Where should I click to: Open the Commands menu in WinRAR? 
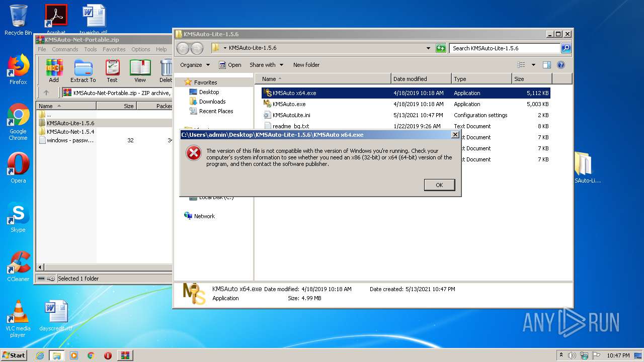tap(65, 49)
